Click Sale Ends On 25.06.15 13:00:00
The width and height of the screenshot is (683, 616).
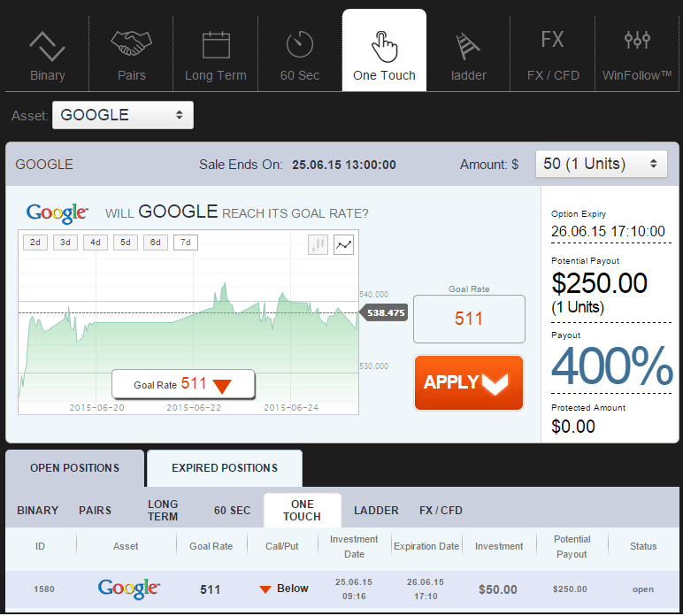click(343, 165)
